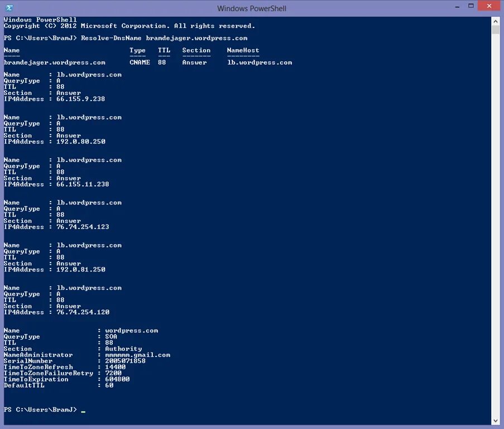
Task: Click lb.wordpress.com in the NameHost column
Action: click(260, 63)
